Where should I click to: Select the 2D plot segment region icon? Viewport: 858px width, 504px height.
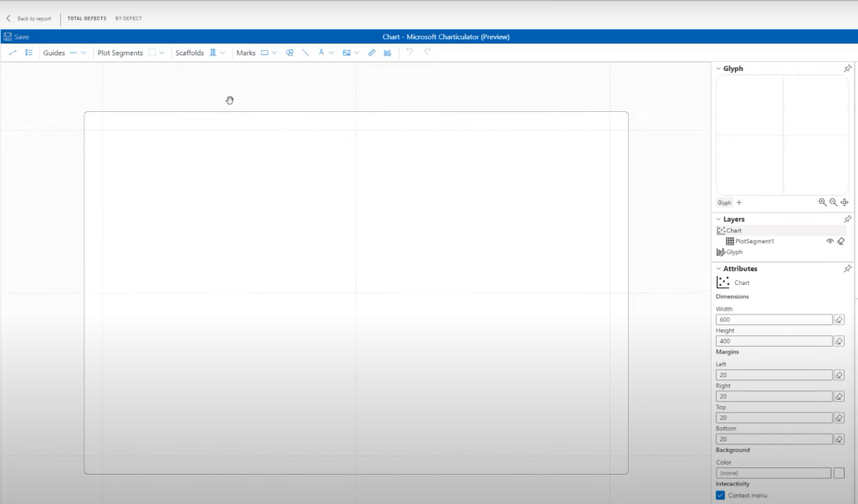coord(152,53)
